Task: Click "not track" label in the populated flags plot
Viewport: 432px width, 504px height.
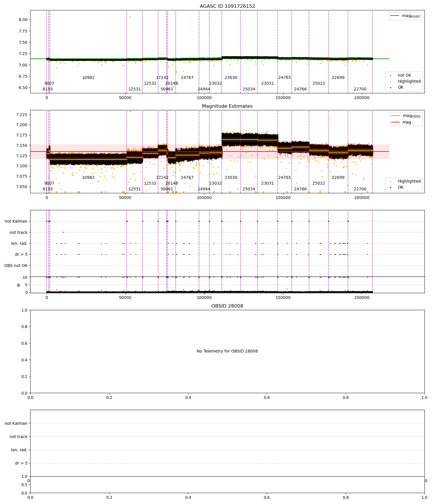Action: [18, 233]
